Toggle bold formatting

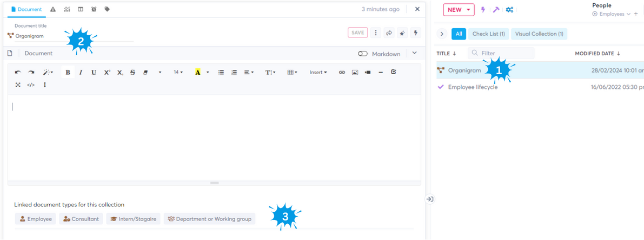68,72
